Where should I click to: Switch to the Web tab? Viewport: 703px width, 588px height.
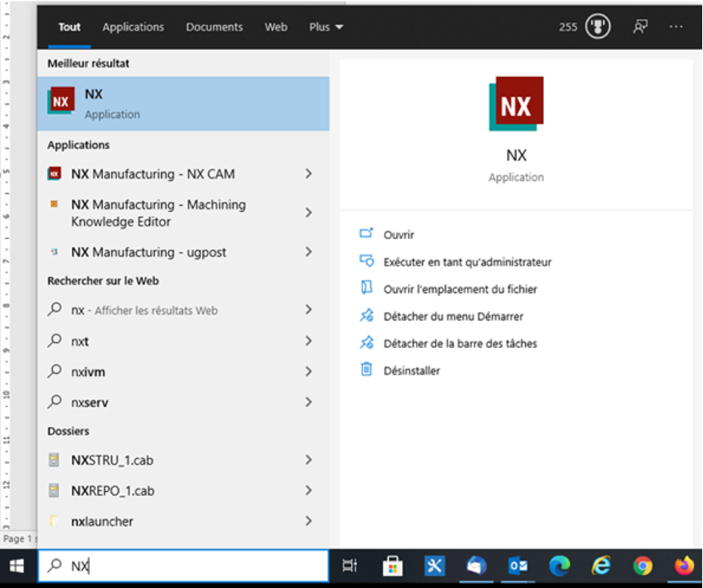point(275,27)
